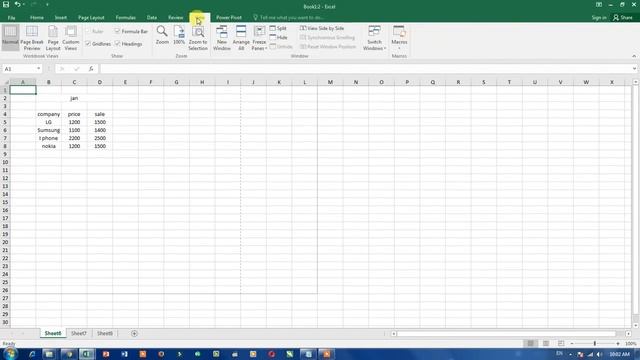Open the Zoom magnifier dialog
This screenshot has height=360, width=640.
162,35
